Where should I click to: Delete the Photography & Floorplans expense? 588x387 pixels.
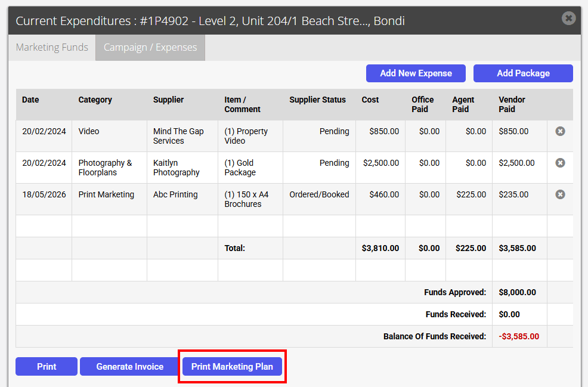click(560, 163)
